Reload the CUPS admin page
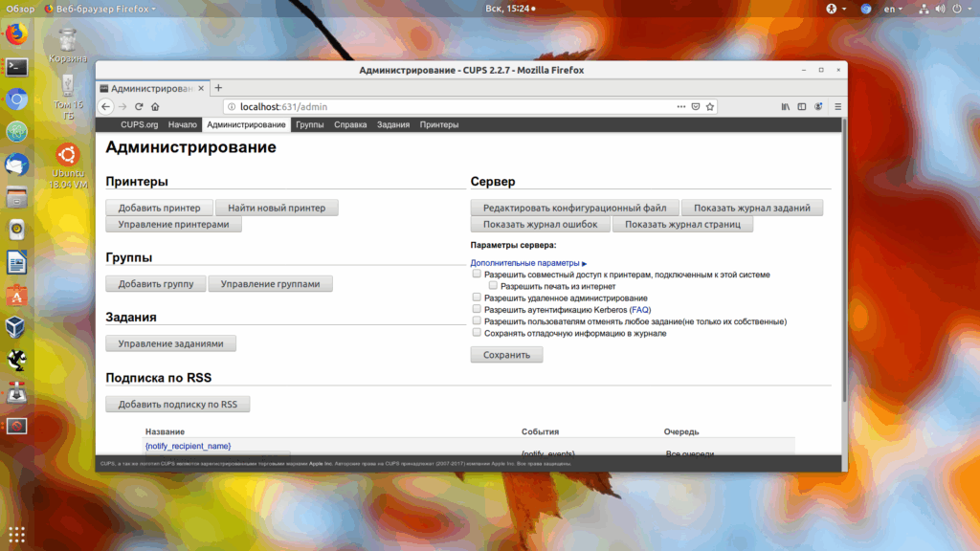This screenshot has width=980, height=551. point(139,107)
